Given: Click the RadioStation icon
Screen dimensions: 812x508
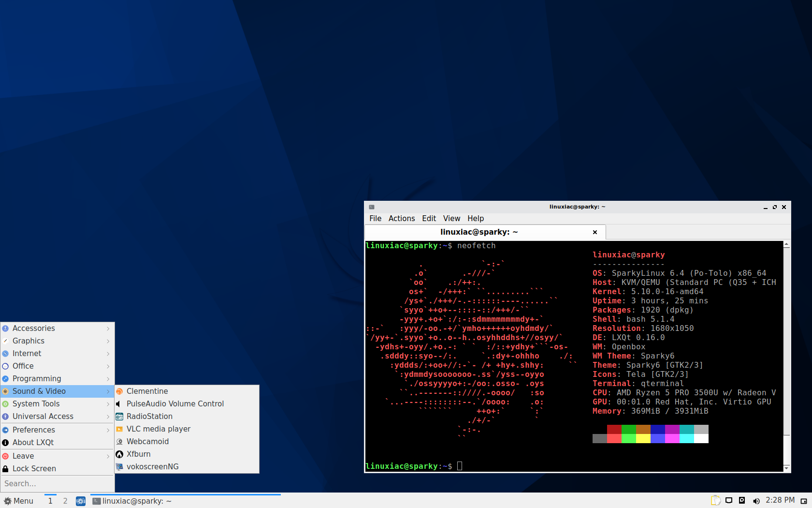Looking at the screenshot, I should pos(119,417).
